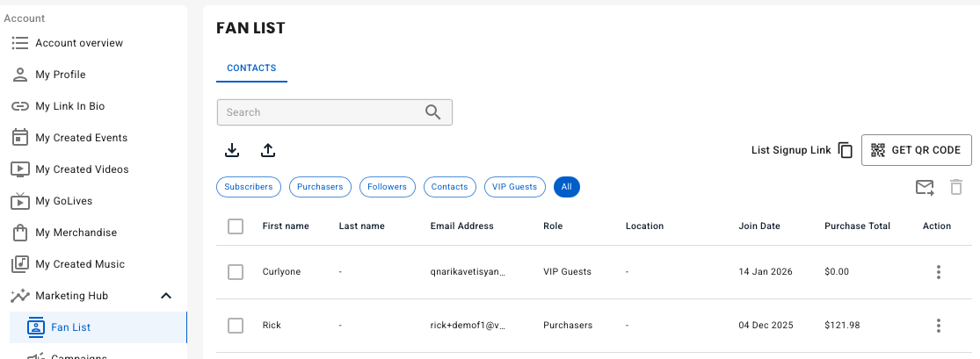This screenshot has width=980, height=359.
Task: Switch to the Contacts tab
Action: [x=251, y=68]
